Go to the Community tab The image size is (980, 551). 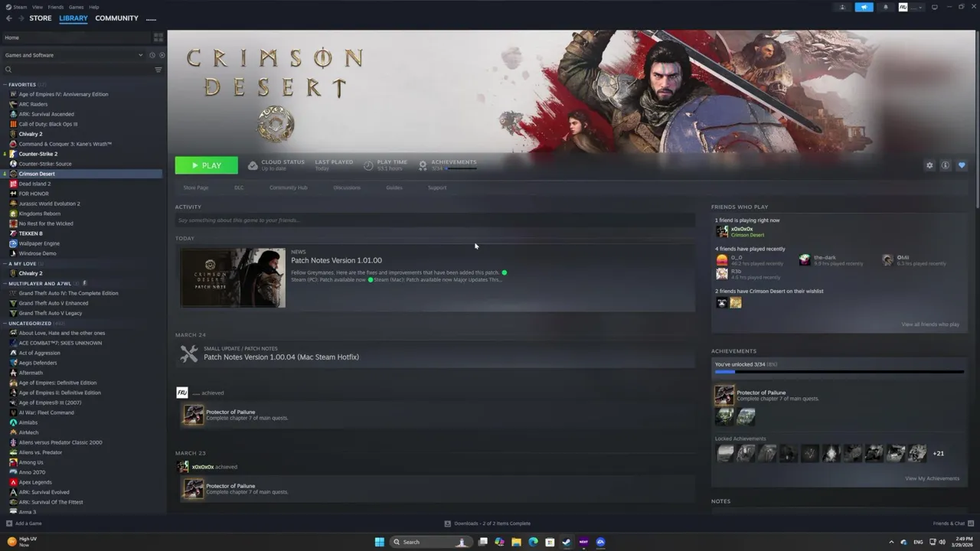(117, 18)
